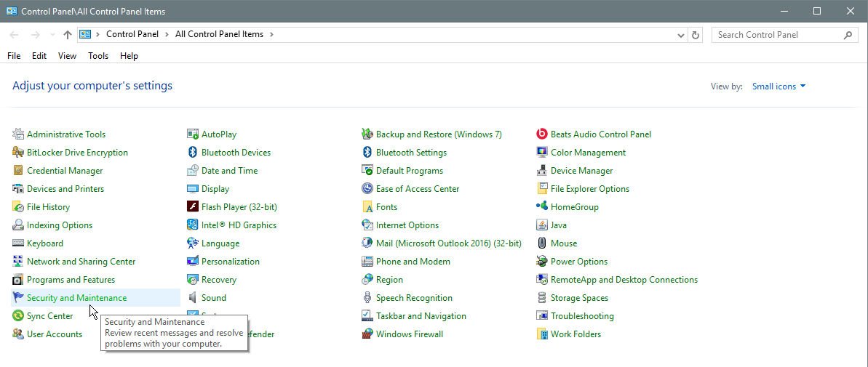Open the Java icon

tap(542, 225)
